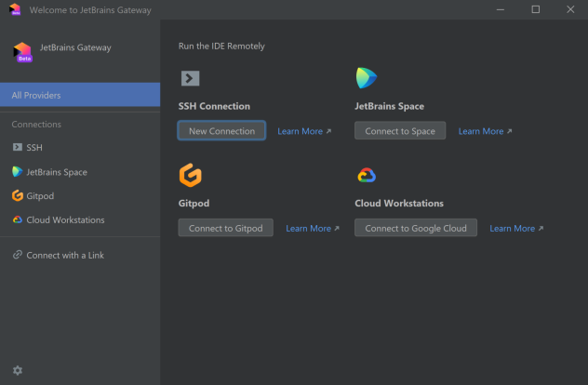588x385 pixels.
Task: Open JetBrains Space in the sidebar
Action: click(56, 172)
